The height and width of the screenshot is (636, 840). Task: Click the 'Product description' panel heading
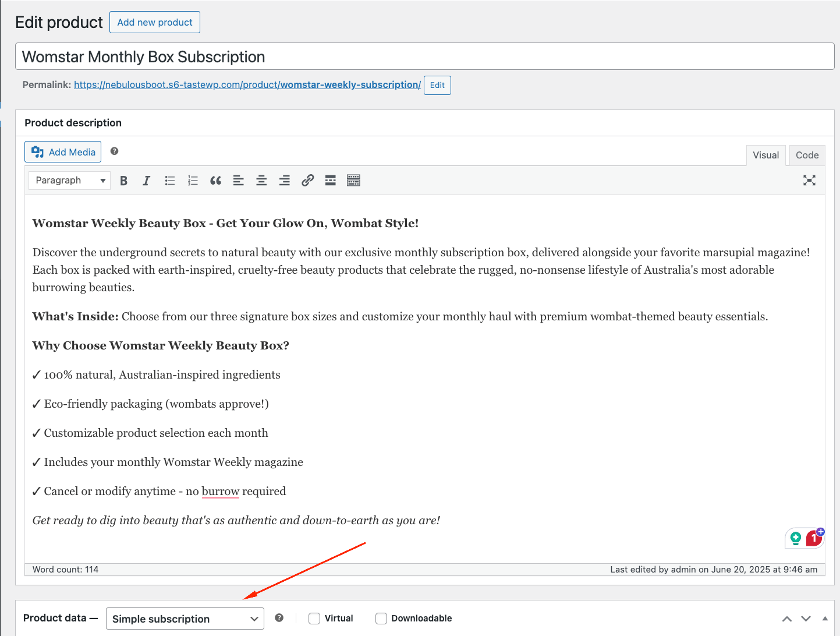[73, 123]
